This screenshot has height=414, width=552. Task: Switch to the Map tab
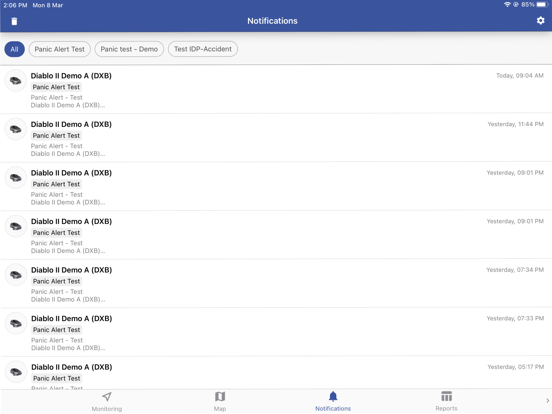click(x=220, y=402)
